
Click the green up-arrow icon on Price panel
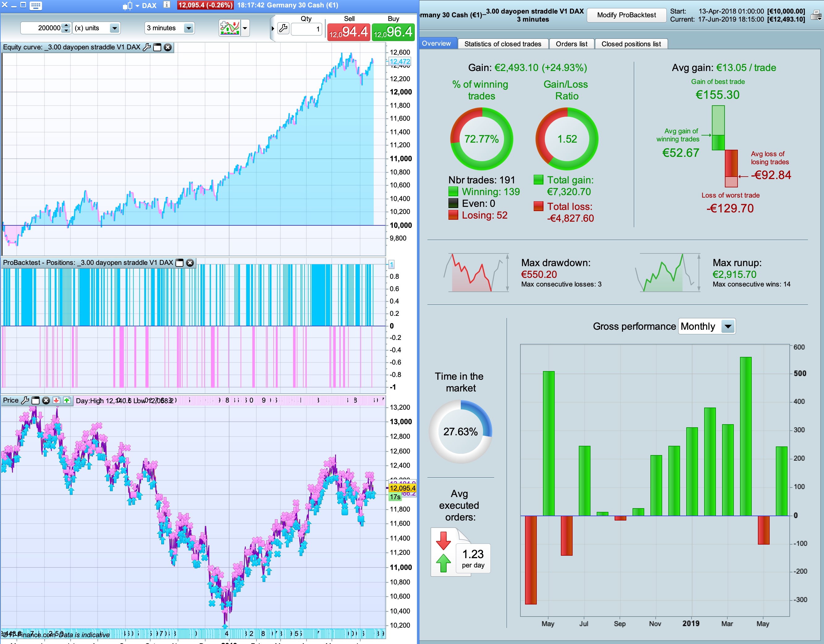67,400
